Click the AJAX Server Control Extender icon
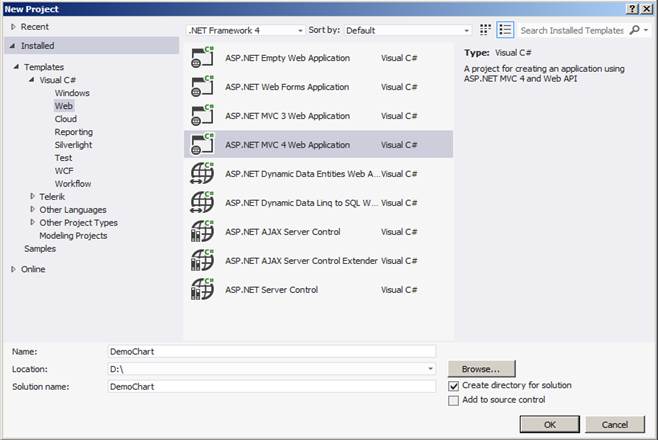This screenshot has height=440, width=658. 202,260
